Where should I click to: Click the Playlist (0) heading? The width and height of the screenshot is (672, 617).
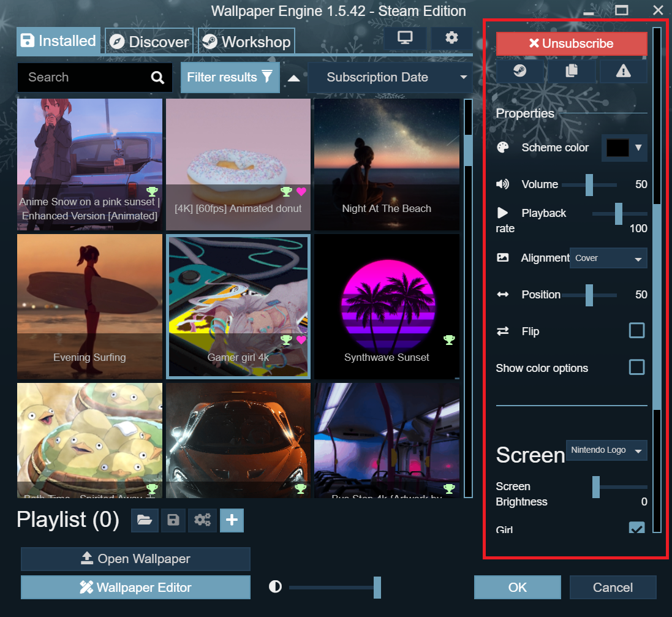click(68, 520)
